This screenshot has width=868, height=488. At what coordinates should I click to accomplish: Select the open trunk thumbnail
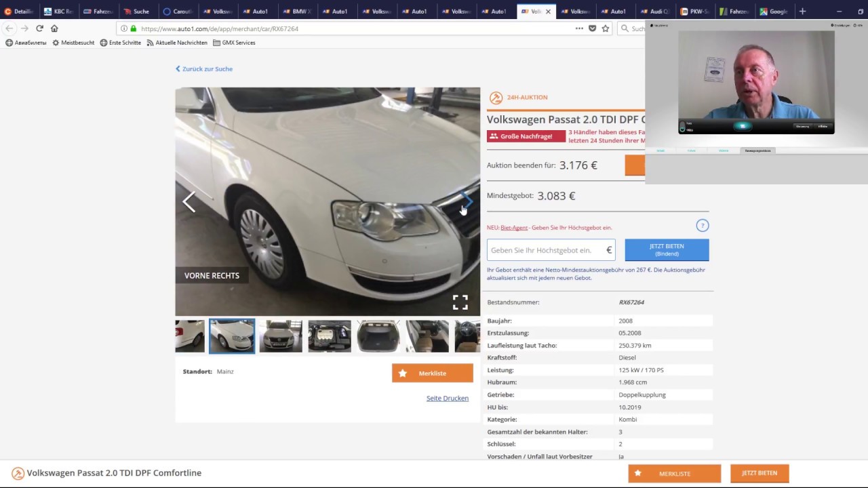click(x=378, y=336)
